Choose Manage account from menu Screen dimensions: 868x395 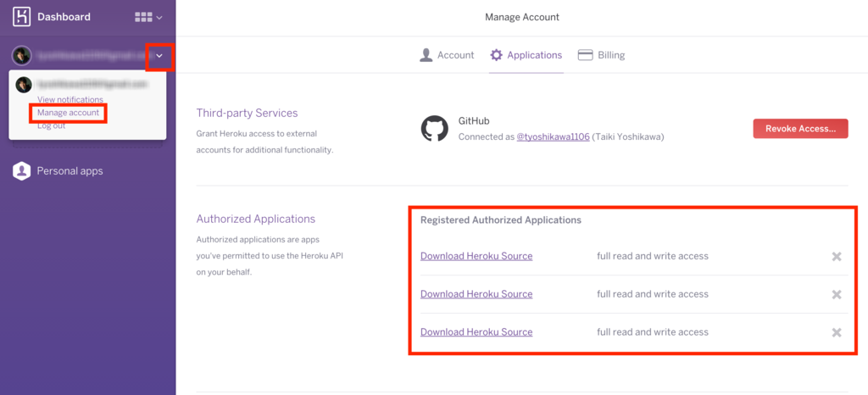click(x=68, y=113)
